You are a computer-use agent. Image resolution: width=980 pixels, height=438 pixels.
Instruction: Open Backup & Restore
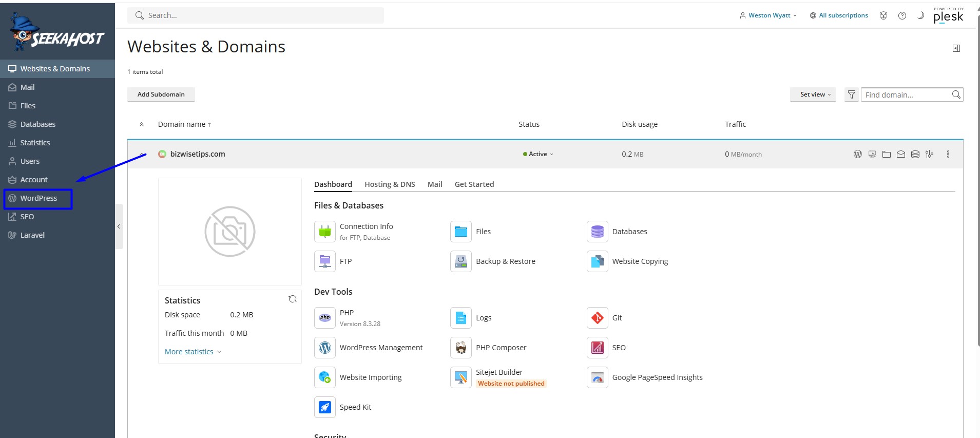point(493,261)
